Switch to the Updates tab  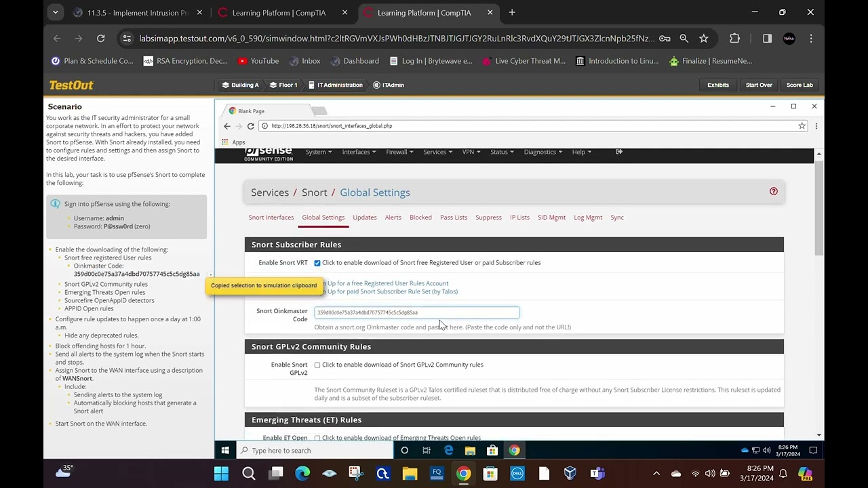(365, 218)
